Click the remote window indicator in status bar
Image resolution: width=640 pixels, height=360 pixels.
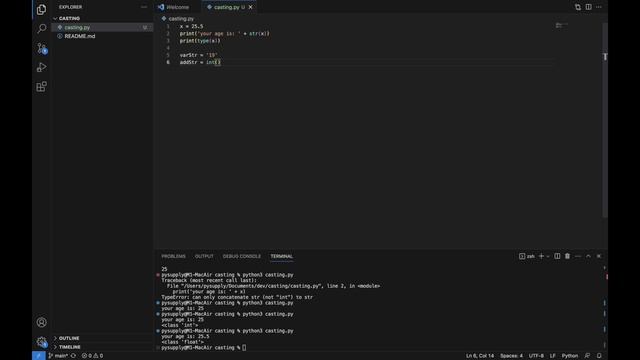tap(39, 356)
